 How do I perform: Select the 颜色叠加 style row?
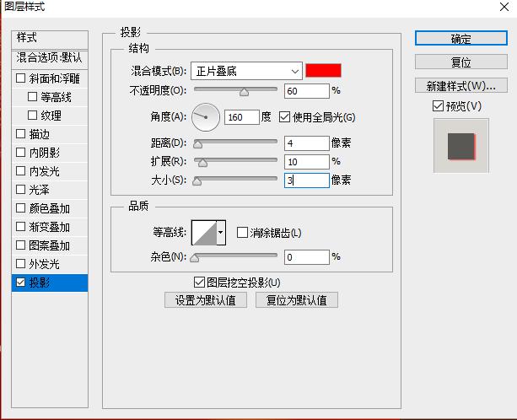pyautogui.click(x=50, y=208)
